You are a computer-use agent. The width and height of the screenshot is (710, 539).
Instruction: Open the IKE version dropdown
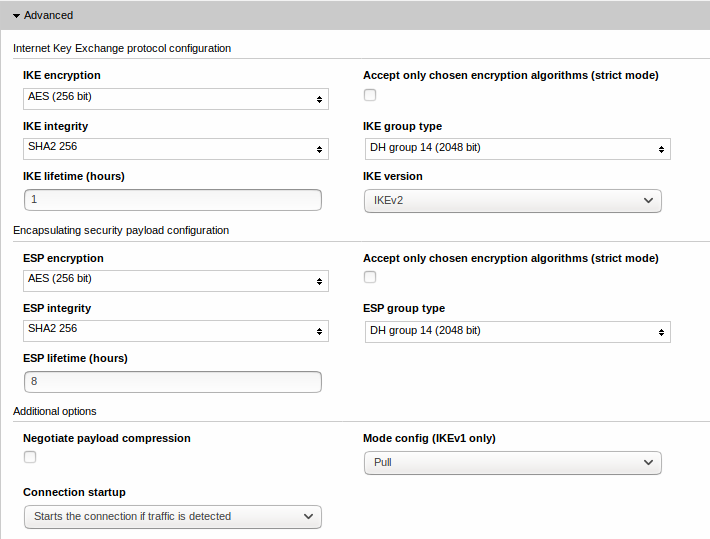point(513,201)
